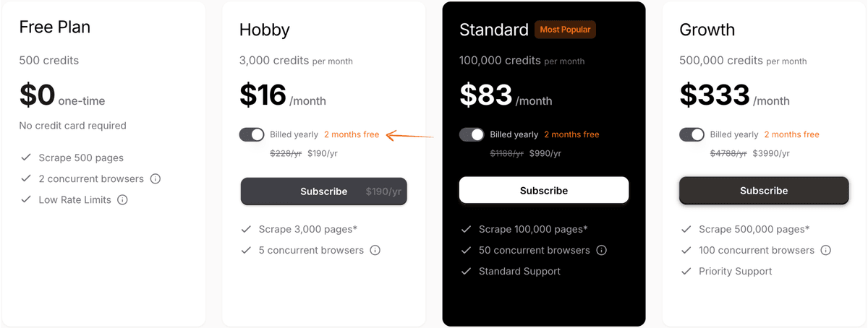The width and height of the screenshot is (868, 328).
Task: Click the Most Popular badge
Action: click(565, 30)
